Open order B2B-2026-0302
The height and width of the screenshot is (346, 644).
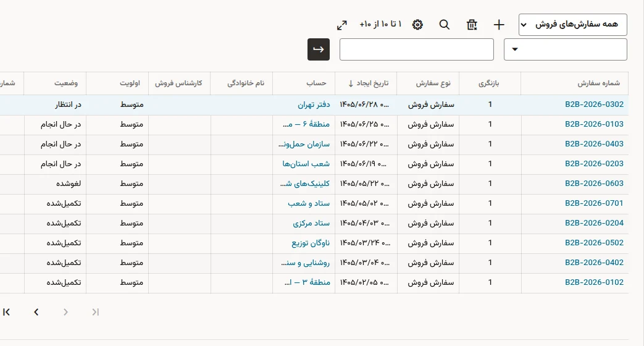coord(594,104)
